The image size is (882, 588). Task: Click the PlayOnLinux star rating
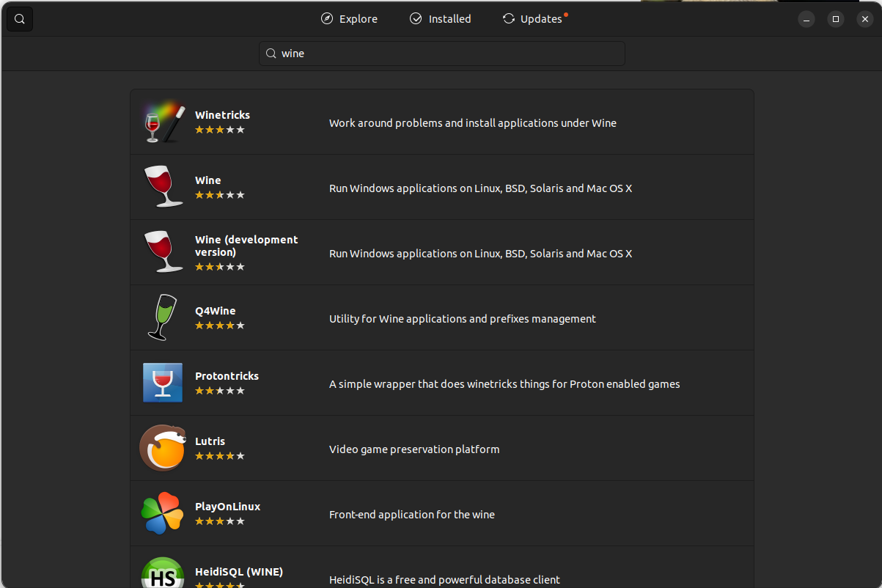coord(220,521)
